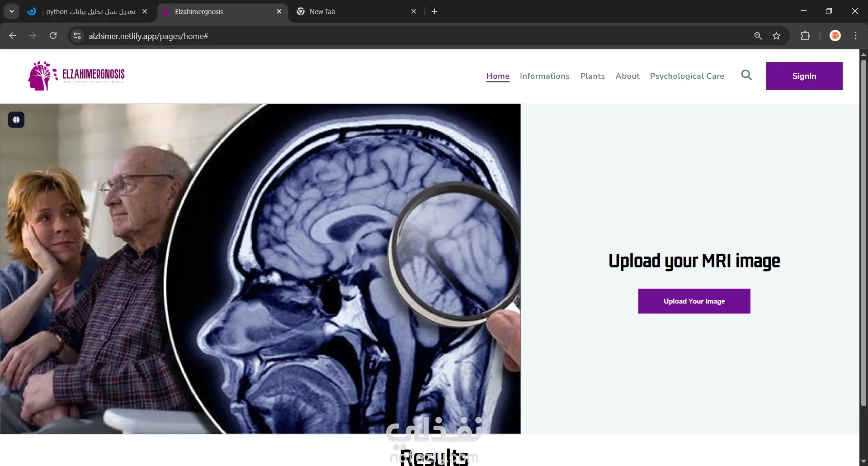
Task: Bookmark this page with the star icon
Action: pos(776,36)
